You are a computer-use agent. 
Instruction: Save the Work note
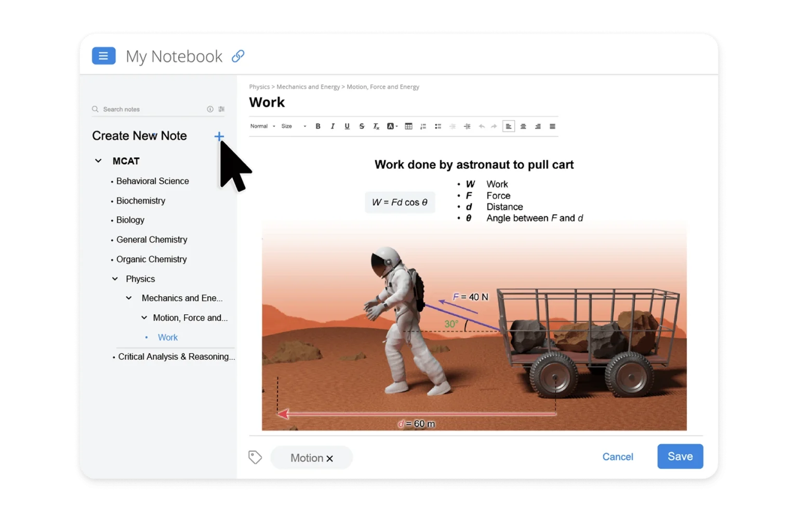click(x=680, y=456)
